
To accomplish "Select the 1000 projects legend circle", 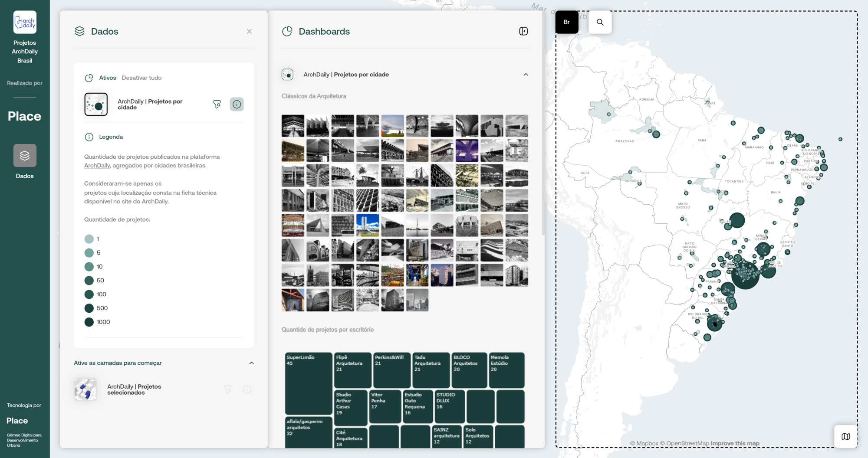I will (89, 322).
